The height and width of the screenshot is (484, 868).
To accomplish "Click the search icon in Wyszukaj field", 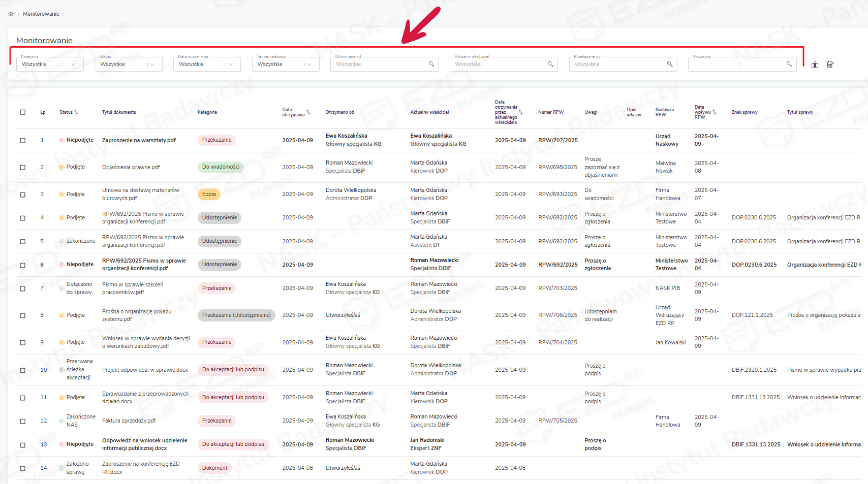I will 789,64.
